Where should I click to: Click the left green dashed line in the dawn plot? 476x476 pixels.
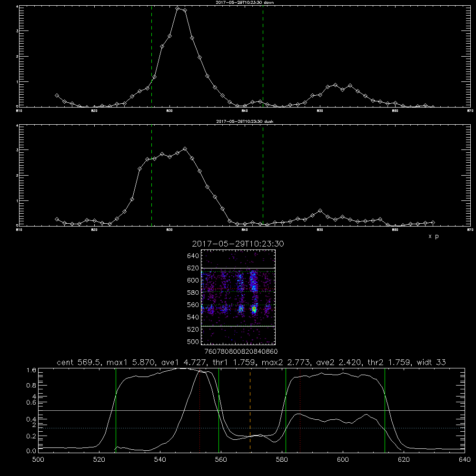151,56
